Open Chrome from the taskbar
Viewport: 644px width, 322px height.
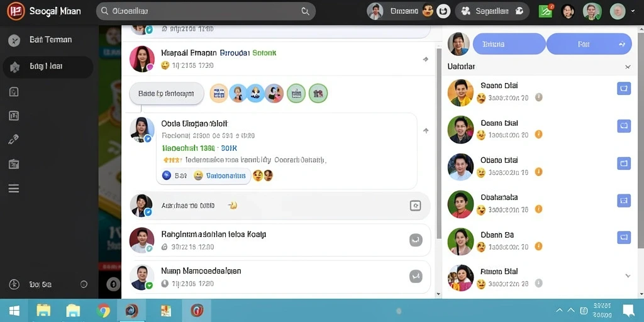[x=103, y=310]
